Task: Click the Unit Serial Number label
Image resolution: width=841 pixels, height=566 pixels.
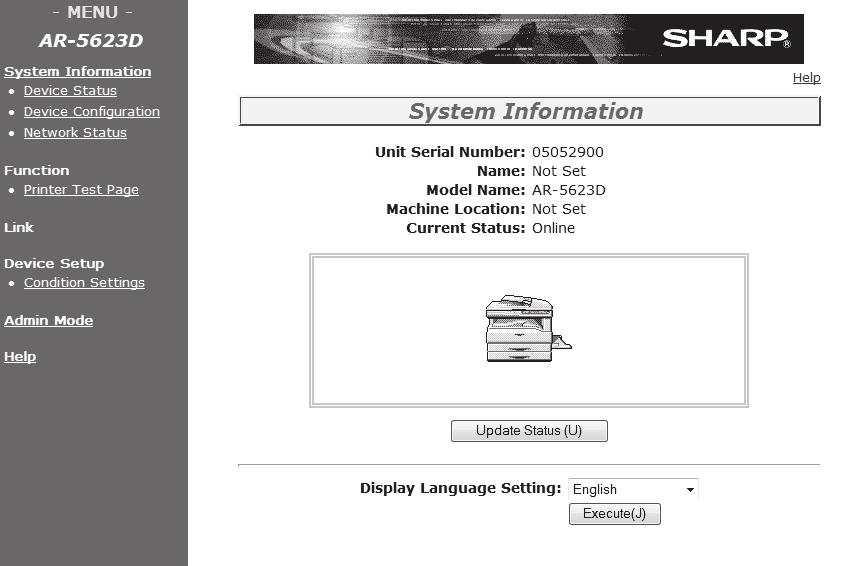Action: coord(450,152)
